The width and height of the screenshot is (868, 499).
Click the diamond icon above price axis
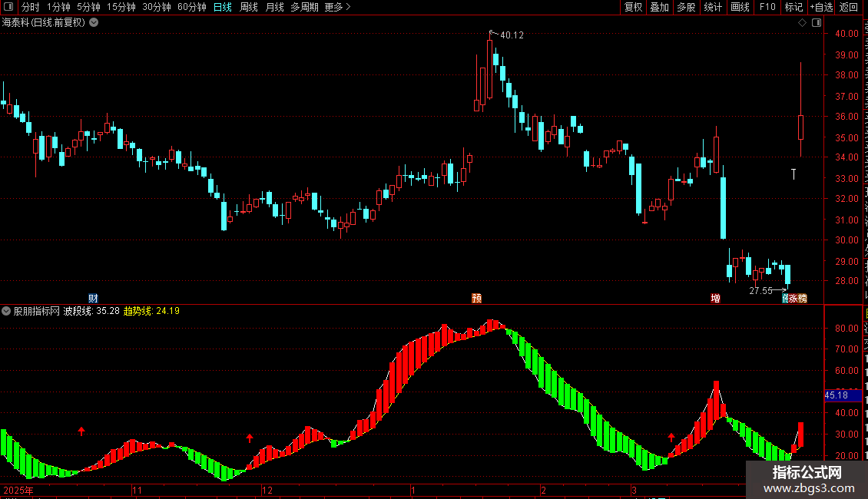tap(802, 22)
